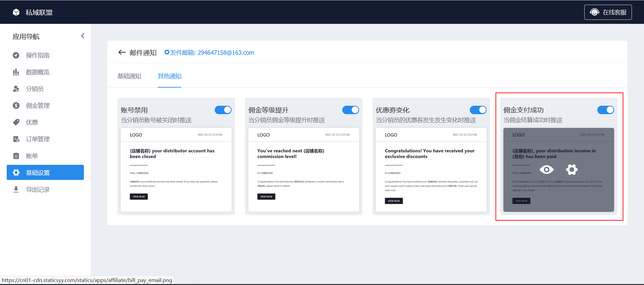The image size is (644, 285).
Task: Click the 在线客服 headset icon
Action: 594,12
